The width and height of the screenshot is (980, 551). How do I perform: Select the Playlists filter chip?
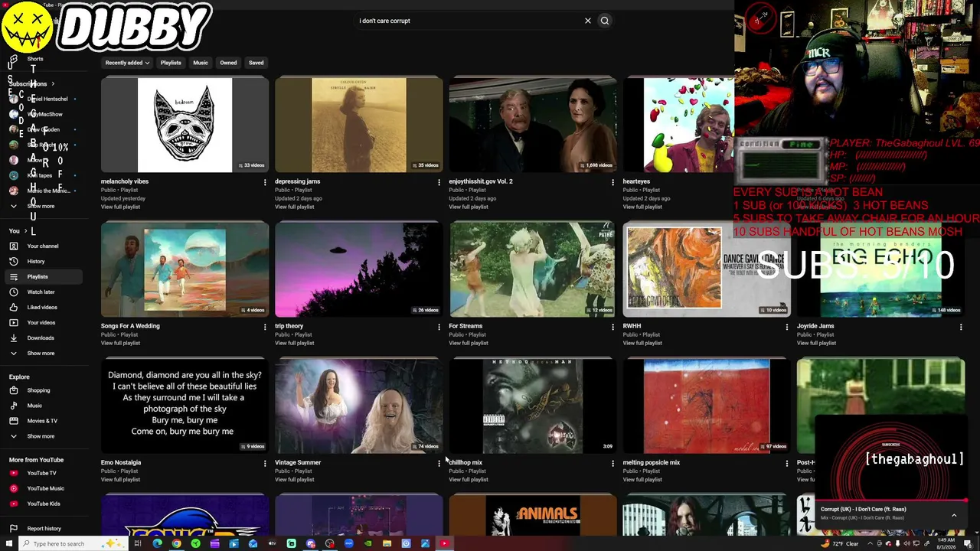tap(171, 63)
